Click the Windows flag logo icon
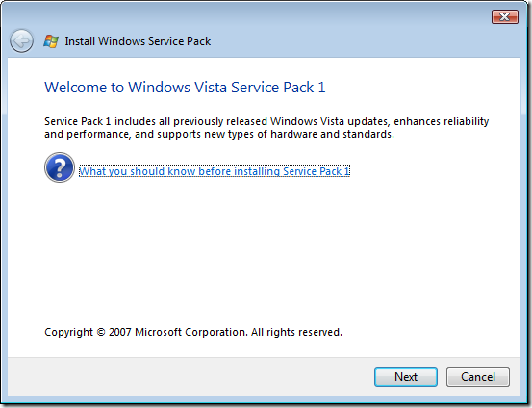Screen dimensions: 532x408 tap(51, 41)
